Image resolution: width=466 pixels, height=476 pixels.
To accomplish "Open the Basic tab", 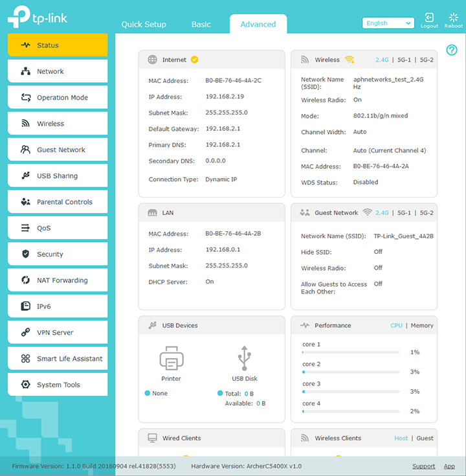I will pyautogui.click(x=201, y=24).
